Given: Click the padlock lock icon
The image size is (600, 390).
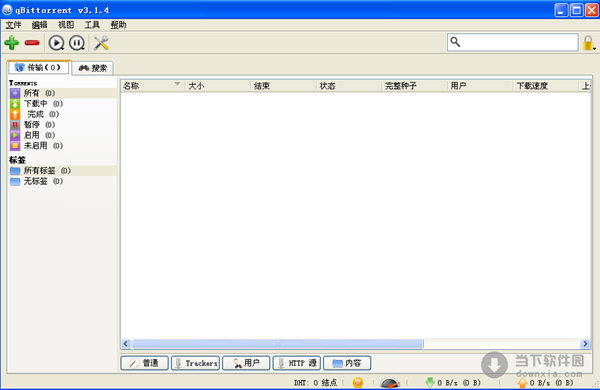Looking at the screenshot, I should [x=588, y=43].
